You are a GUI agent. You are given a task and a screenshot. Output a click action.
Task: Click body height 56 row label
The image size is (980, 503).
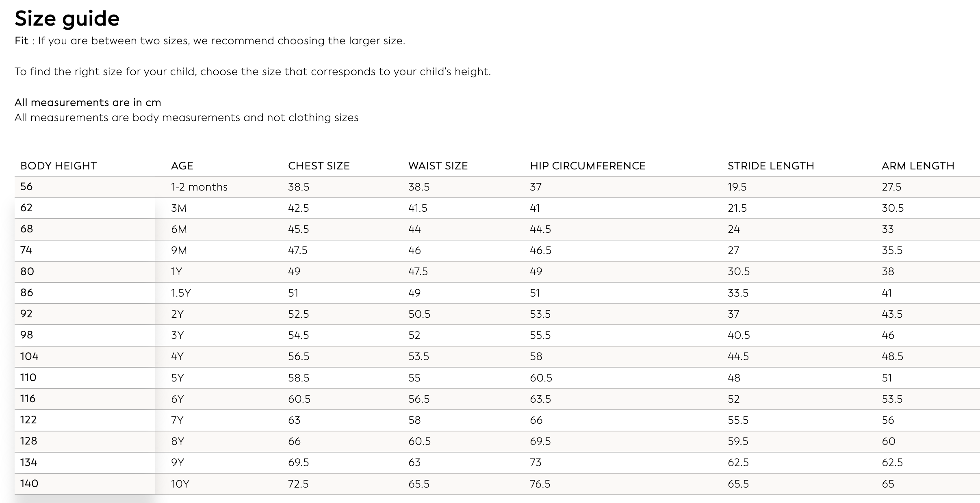[26, 186]
